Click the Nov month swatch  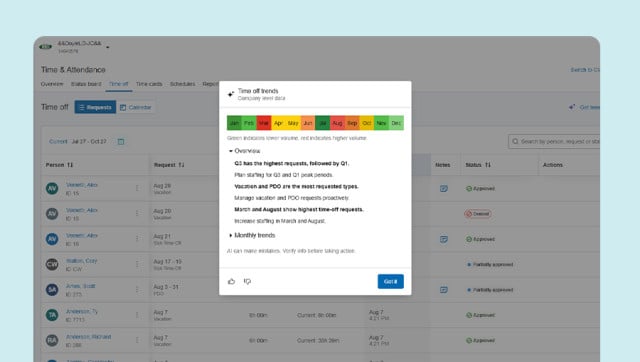pos(381,123)
